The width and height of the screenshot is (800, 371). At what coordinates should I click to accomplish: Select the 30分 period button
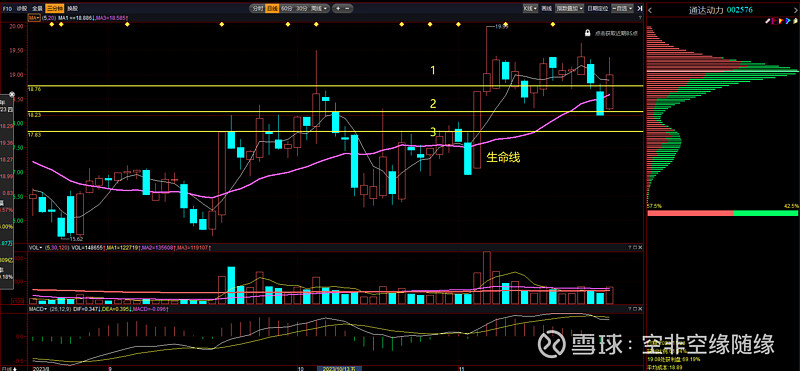[302, 9]
